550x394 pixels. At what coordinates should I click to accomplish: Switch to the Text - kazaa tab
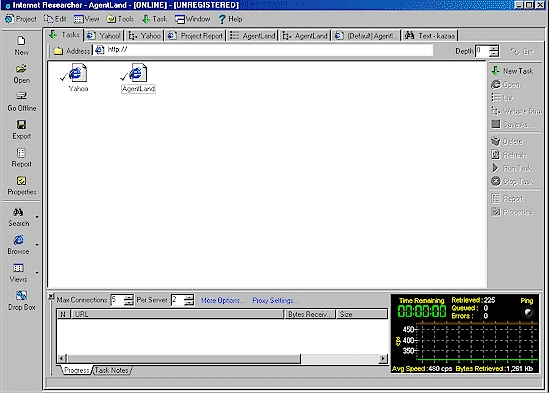[x=430, y=36]
